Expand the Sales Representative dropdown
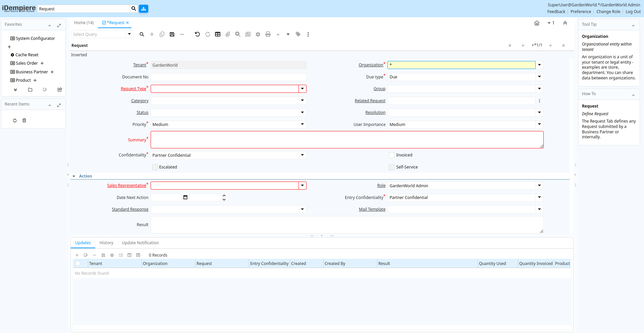Image resolution: width=644 pixels, height=333 pixels. click(303, 186)
